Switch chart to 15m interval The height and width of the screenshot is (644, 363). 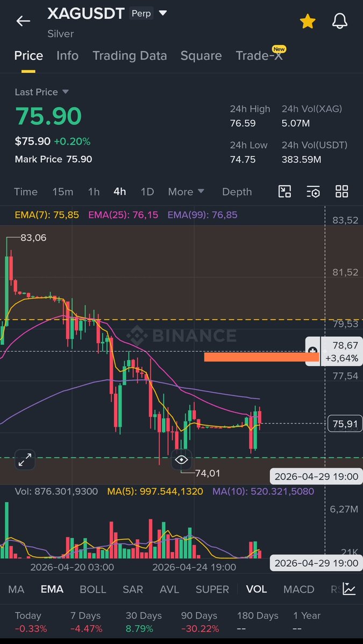click(62, 192)
